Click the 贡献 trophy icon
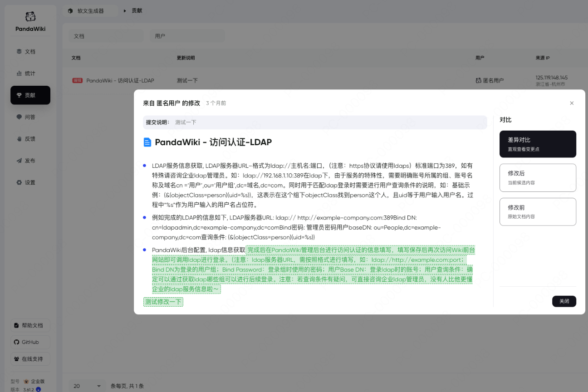 (x=19, y=95)
